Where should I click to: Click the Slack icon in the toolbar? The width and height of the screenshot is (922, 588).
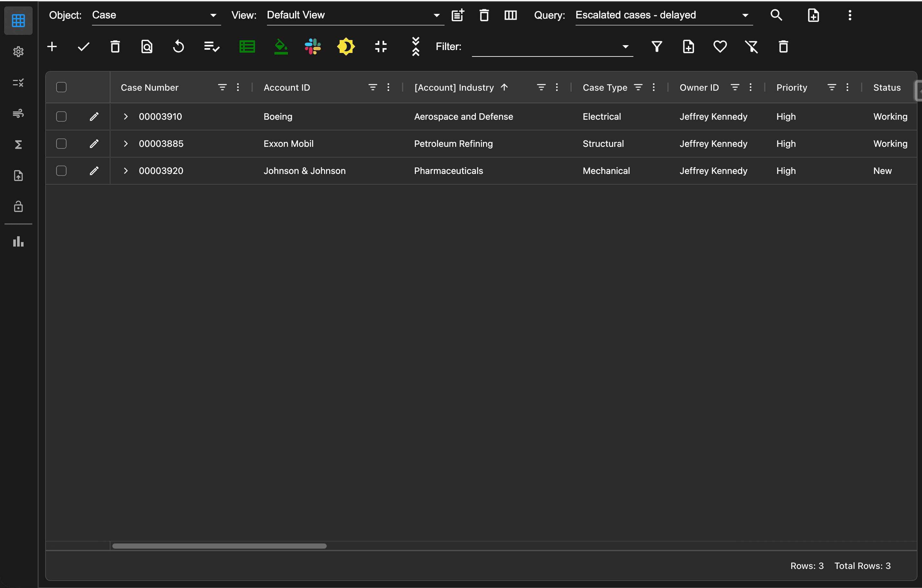(312, 47)
